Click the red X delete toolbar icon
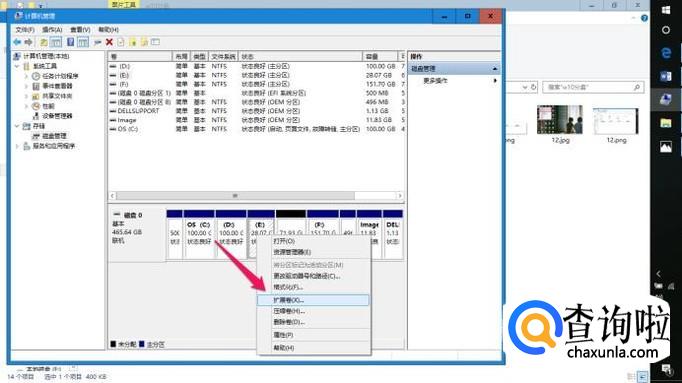The width and height of the screenshot is (682, 383). tap(109, 42)
